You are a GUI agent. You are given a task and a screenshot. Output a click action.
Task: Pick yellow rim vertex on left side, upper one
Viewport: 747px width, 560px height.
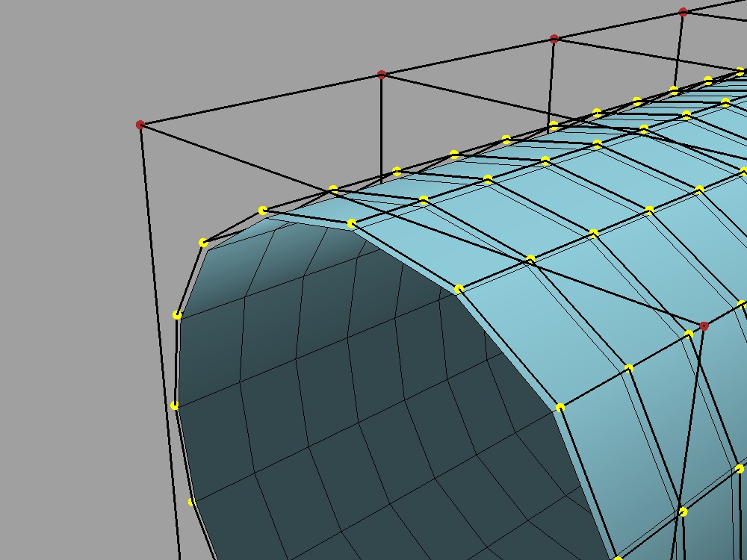(x=177, y=315)
